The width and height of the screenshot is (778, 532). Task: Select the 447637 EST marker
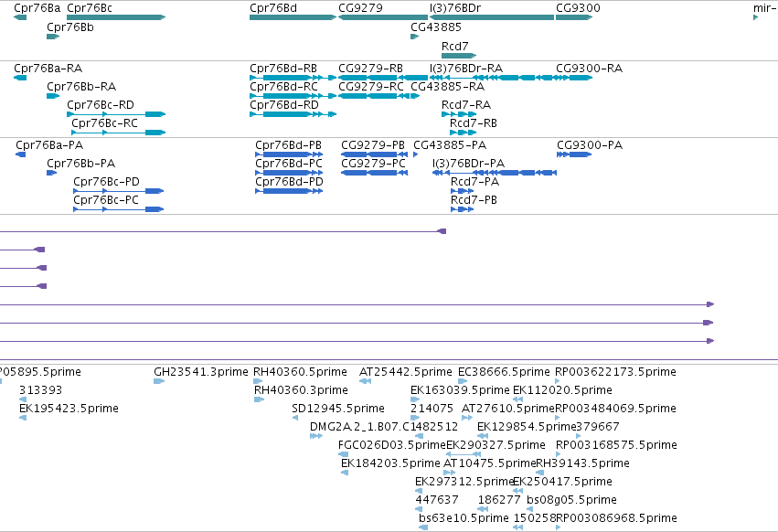419,509
